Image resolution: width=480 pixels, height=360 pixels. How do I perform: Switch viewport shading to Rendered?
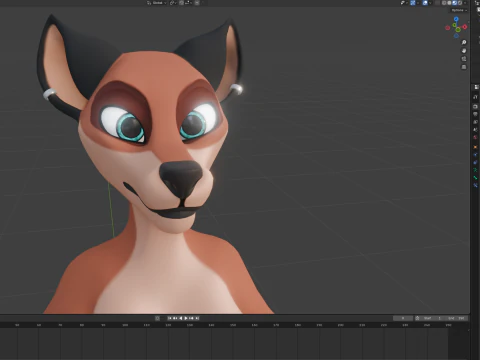460,3
